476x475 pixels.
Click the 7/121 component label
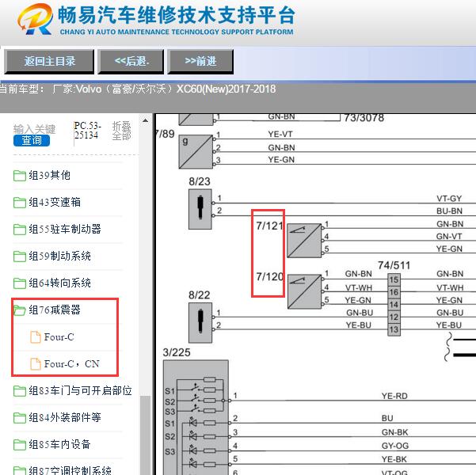[x=269, y=226]
